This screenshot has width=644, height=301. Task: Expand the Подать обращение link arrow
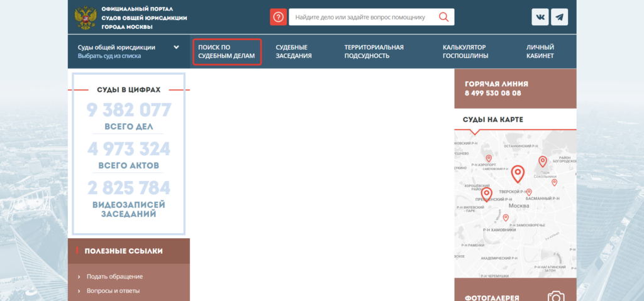pyautogui.click(x=79, y=276)
